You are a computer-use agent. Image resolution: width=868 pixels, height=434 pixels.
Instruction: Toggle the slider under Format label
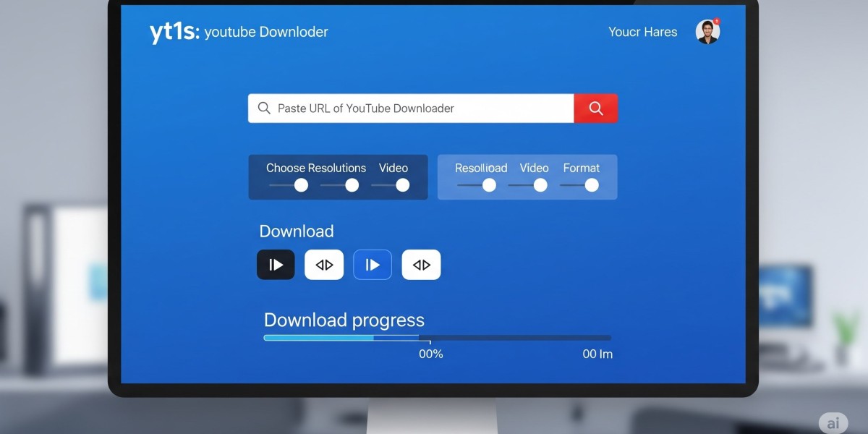pos(579,185)
